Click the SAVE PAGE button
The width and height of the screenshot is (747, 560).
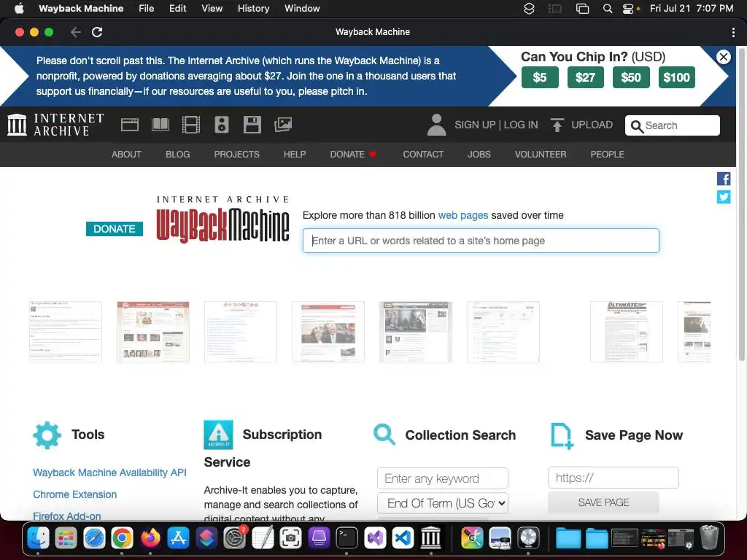tap(603, 503)
